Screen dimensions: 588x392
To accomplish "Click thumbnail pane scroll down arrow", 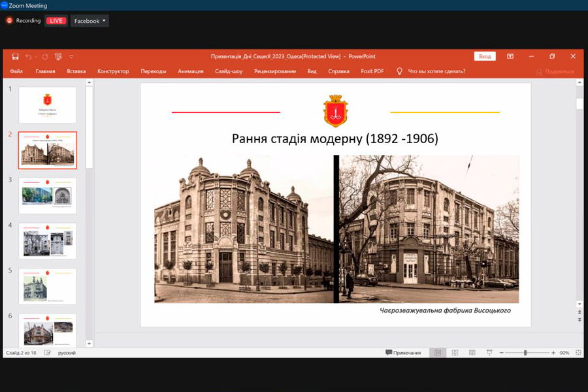I will (90, 344).
